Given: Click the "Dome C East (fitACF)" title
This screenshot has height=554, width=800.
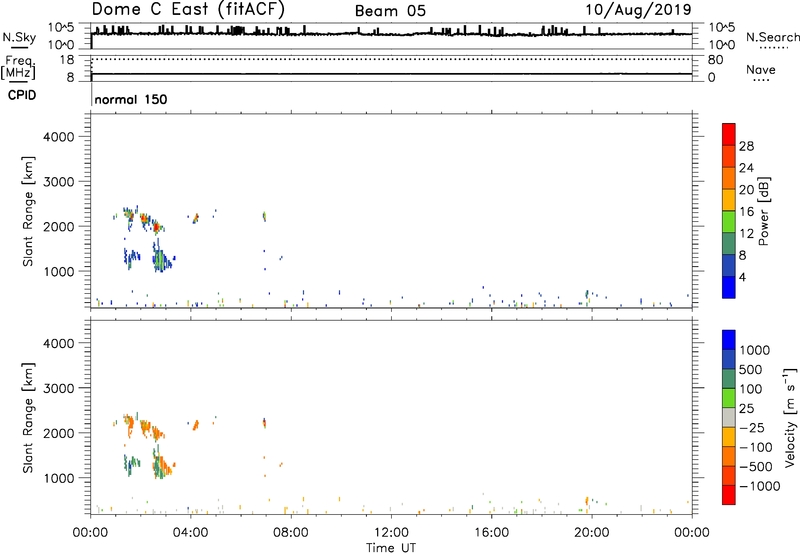Looking at the screenshot, I should 188,9.
